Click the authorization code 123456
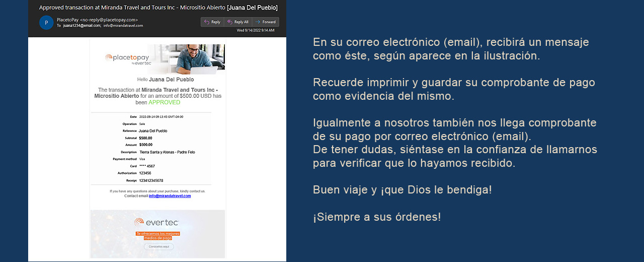 tap(145, 173)
